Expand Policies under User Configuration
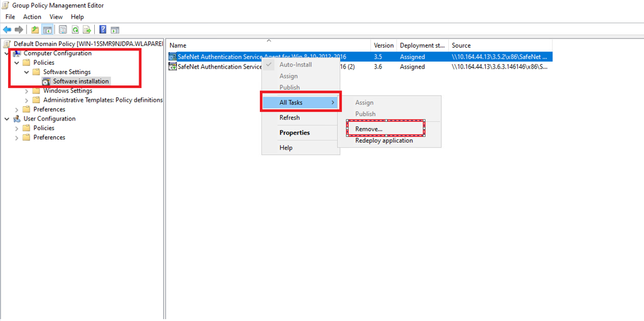 point(16,128)
